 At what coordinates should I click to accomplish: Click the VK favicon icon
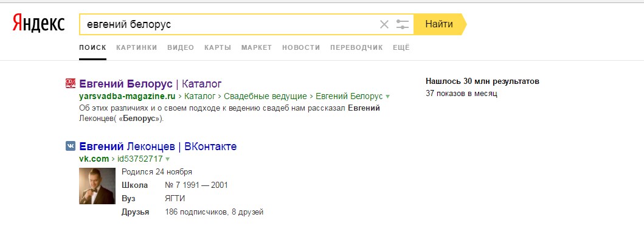click(70, 146)
